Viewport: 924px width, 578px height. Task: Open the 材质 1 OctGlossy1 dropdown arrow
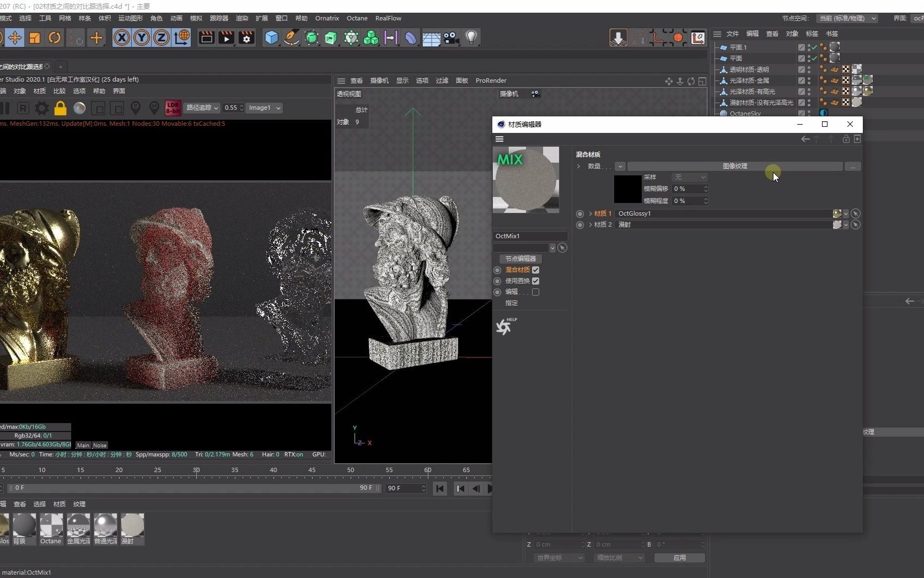(x=846, y=213)
